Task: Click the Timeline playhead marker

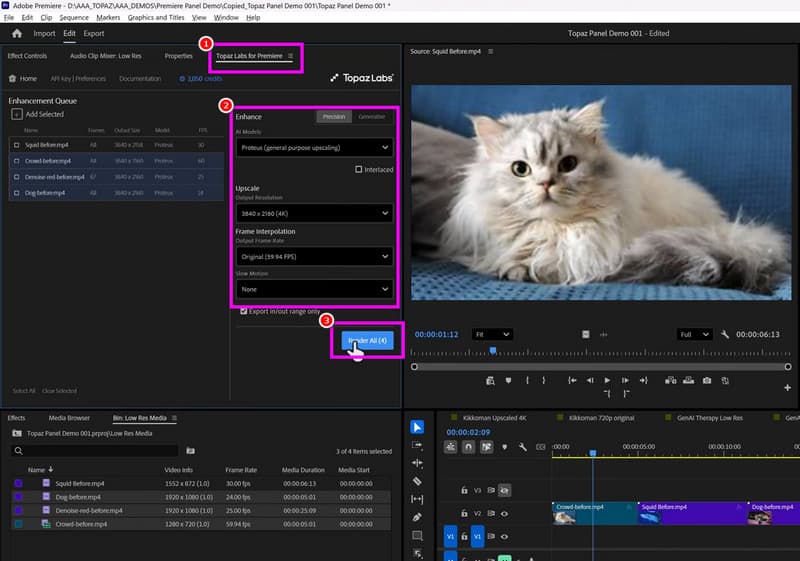Action: (593, 453)
